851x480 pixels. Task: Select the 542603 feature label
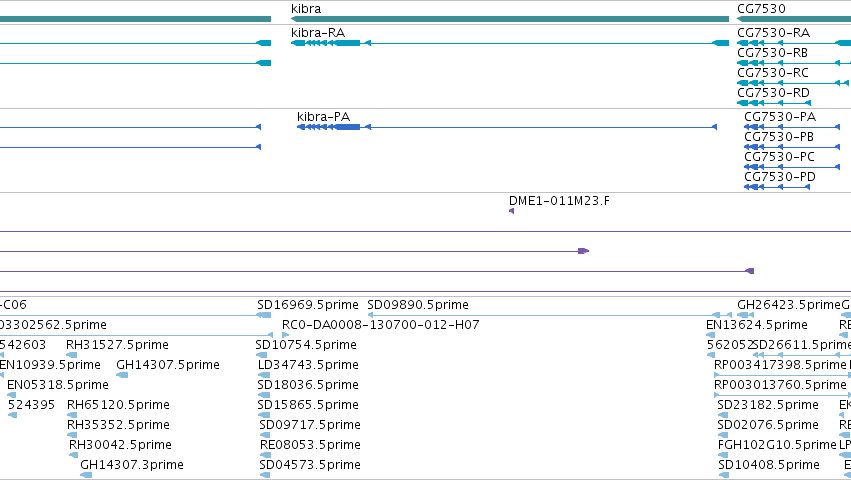[x=23, y=345]
